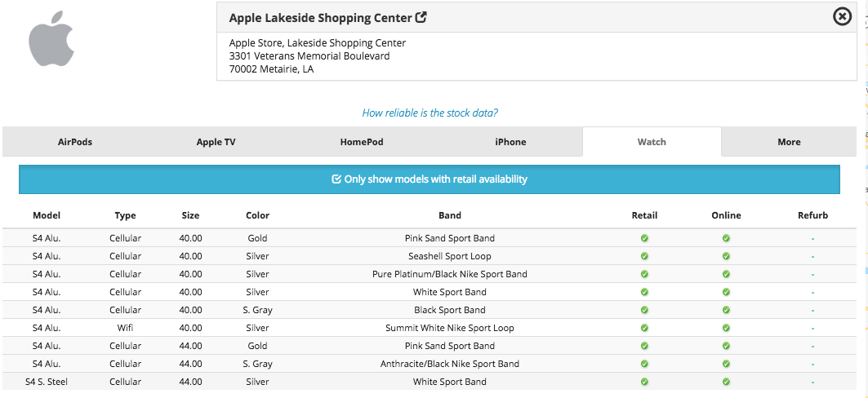
Task: Click refurb dash link for White Sport Band 40.00
Action: point(812,292)
